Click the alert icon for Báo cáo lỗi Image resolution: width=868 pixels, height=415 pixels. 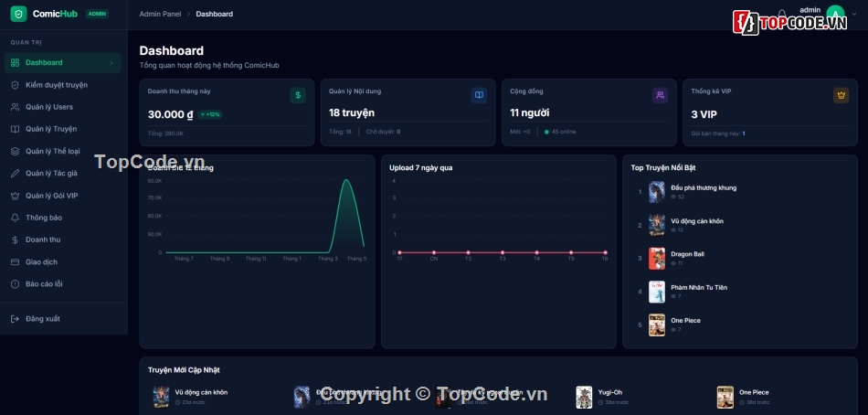coord(15,284)
